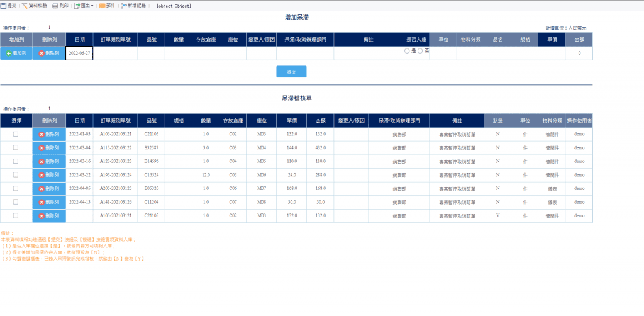The image size is (644, 316).
Task: Check the box for status Y row
Action: click(16, 215)
